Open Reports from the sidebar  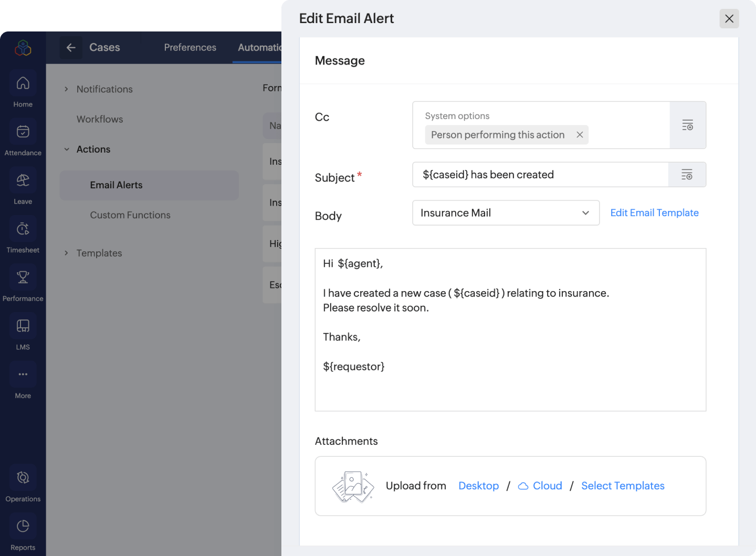pyautogui.click(x=23, y=527)
